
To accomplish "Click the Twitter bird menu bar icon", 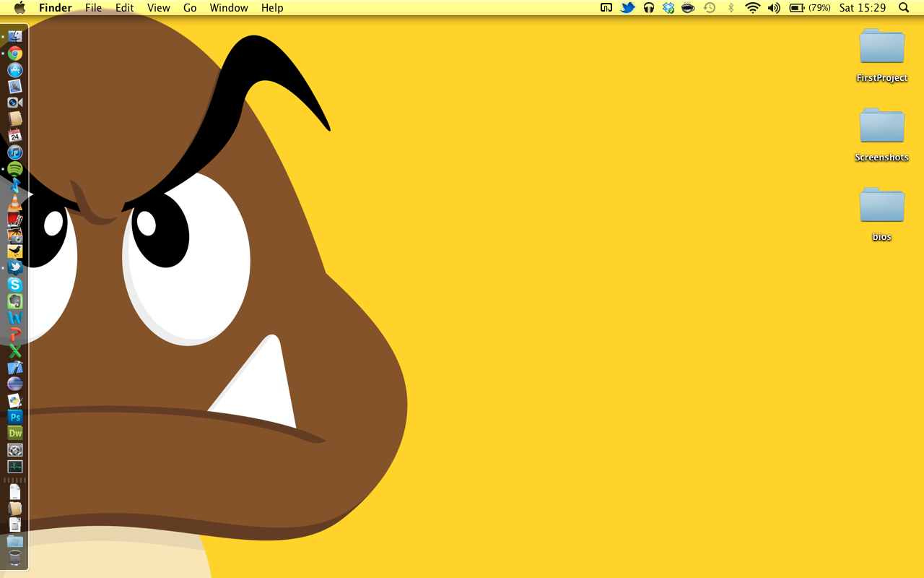I will (628, 8).
